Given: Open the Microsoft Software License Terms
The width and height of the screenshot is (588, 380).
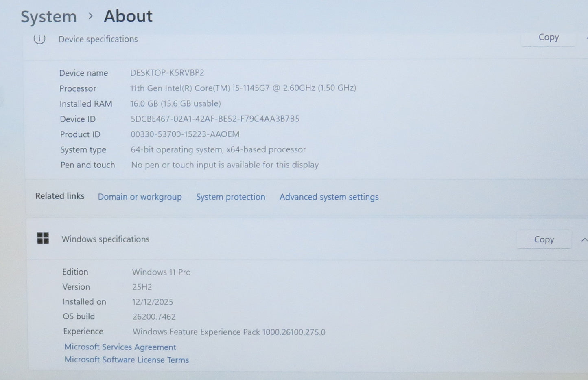Looking at the screenshot, I should tap(126, 360).
